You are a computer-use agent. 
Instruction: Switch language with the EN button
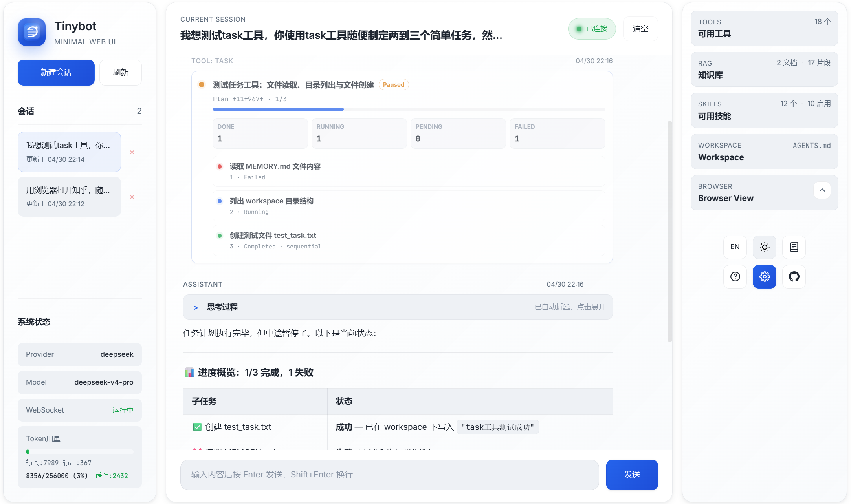(735, 247)
